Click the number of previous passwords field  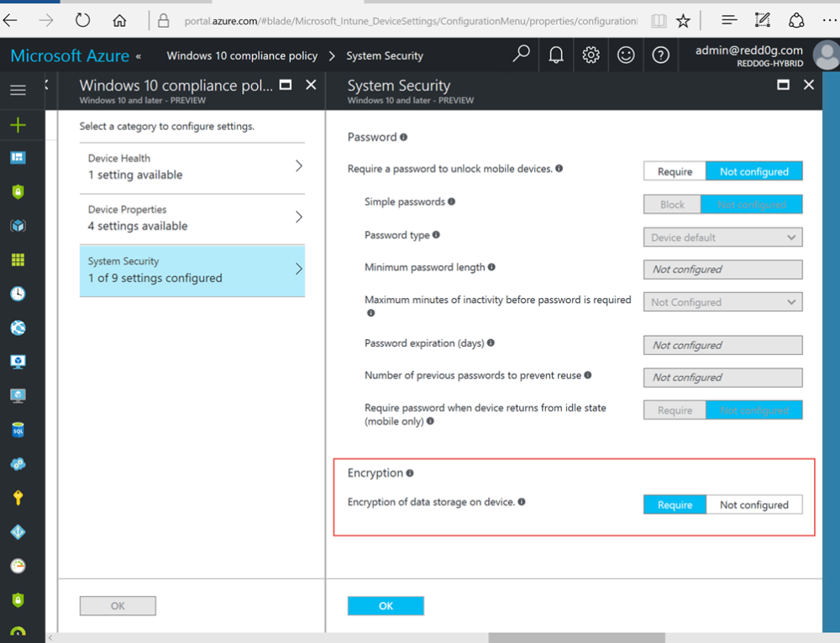pyautogui.click(x=722, y=378)
